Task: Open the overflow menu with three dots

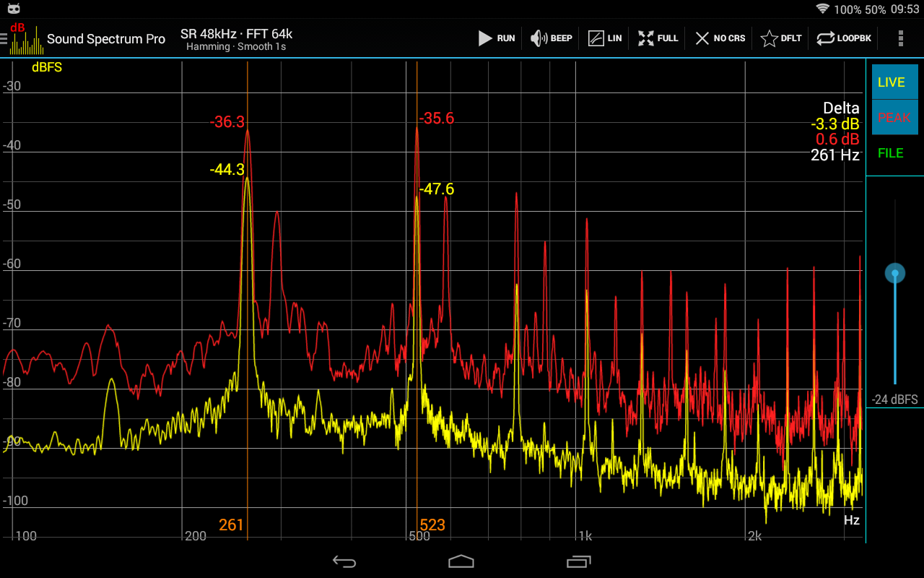Action: (x=901, y=38)
